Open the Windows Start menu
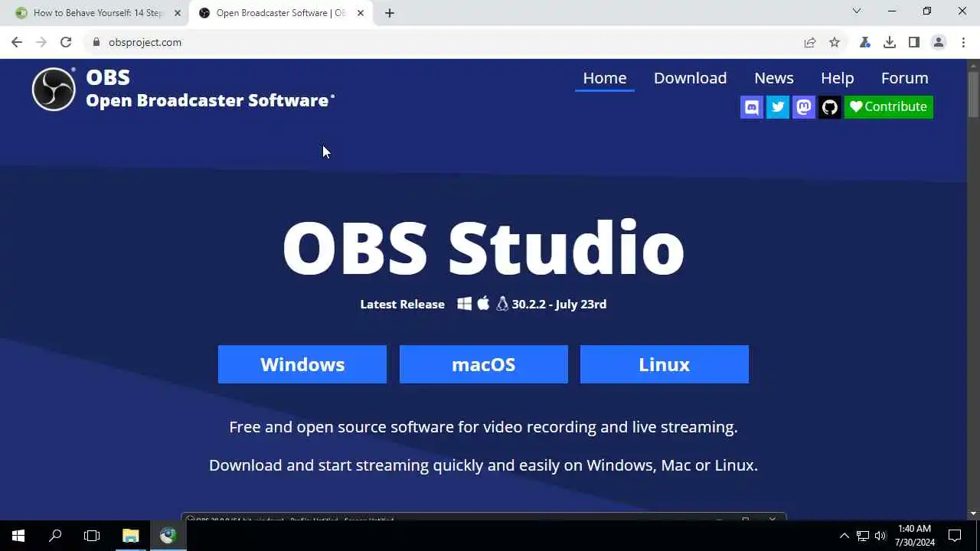The width and height of the screenshot is (980, 551). (18, 536)
